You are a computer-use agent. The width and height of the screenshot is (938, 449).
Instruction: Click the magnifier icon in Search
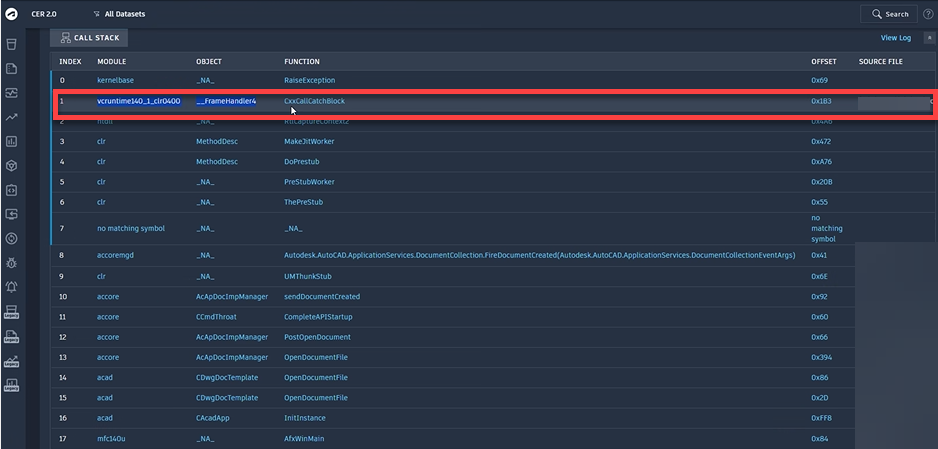[877, 14]
